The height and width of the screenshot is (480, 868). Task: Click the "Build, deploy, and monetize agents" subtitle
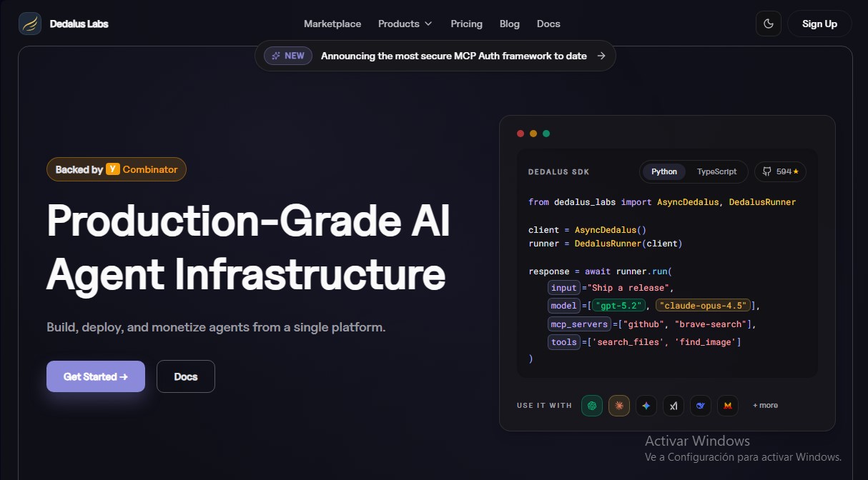[216, 328]
